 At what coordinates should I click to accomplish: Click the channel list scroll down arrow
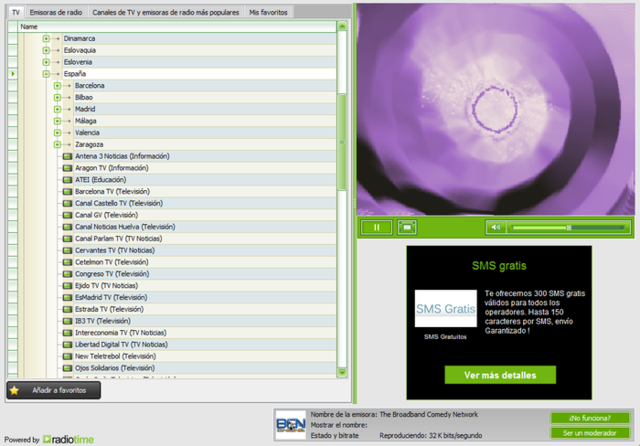(x=342, y=373)
